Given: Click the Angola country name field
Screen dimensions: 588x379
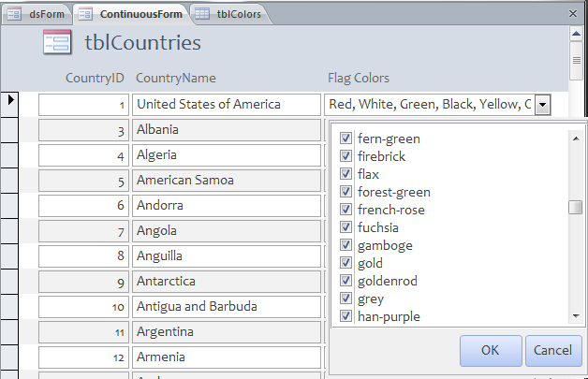Looking at the screenshot, I should click(227, 231).
